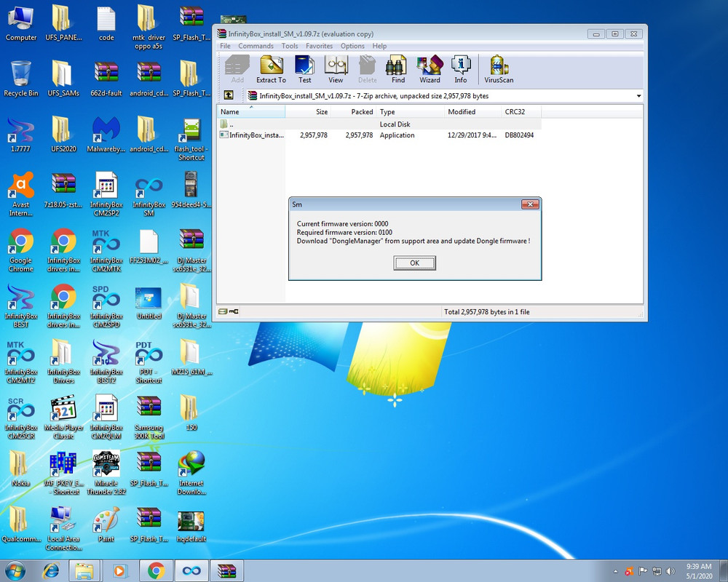This screenshot has height=582, width=728.
Task: Select the InfinityBox CM2SPD desktop shortcut
Action: pos(106,306)
